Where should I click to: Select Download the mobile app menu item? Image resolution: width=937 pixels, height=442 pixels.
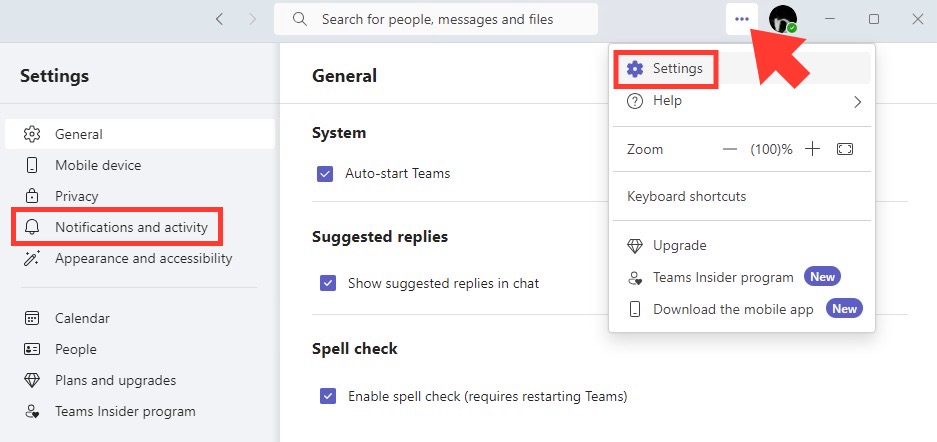[x=742, y=309]
